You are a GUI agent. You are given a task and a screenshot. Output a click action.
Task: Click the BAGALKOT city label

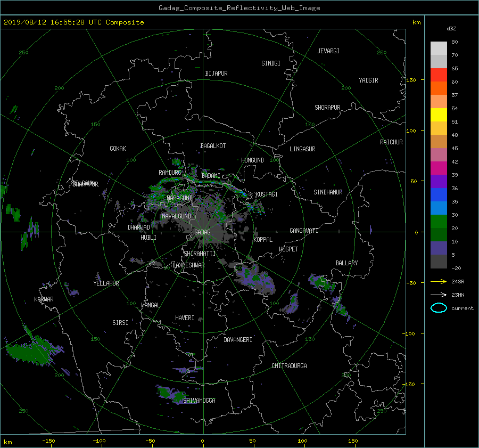[x=213, y=146]
